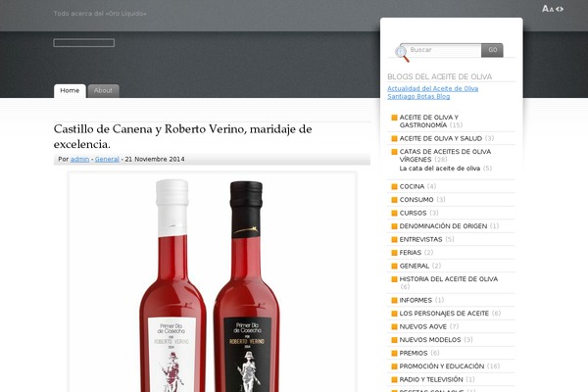Click orange bullet beside Promoción y Educación
The image size is (588, 392).
394,367
